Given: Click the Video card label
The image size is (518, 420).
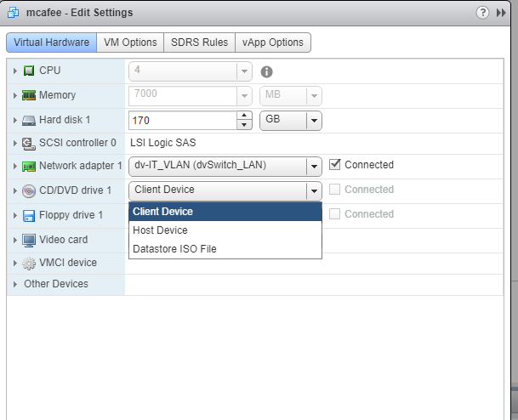Looking at the screenshot, I should (x=64, y=240).
